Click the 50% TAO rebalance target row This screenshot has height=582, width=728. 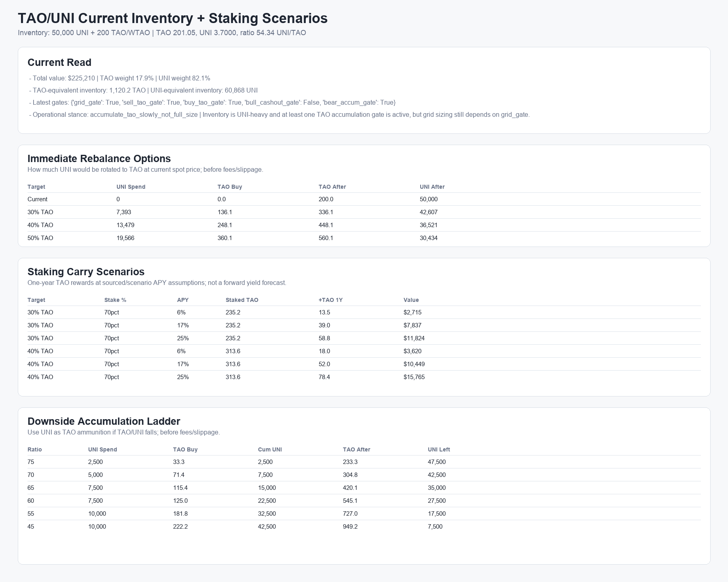click(364, 238)
